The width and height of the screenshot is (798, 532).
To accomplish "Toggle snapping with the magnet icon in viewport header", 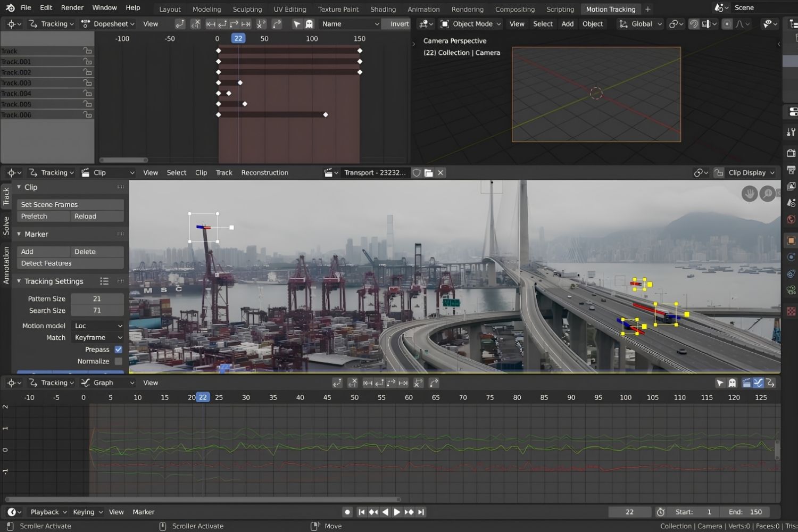I will tap(693, 23).
